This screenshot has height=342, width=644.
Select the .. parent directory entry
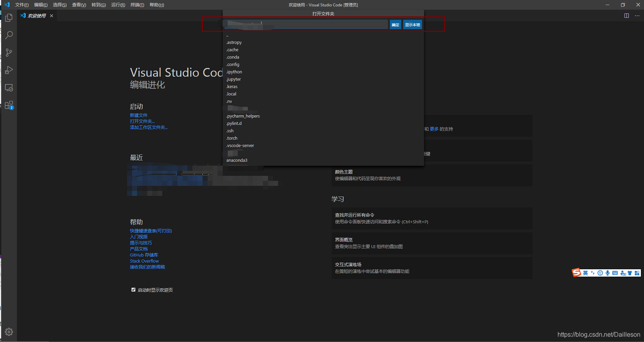(x=323, y=35)
